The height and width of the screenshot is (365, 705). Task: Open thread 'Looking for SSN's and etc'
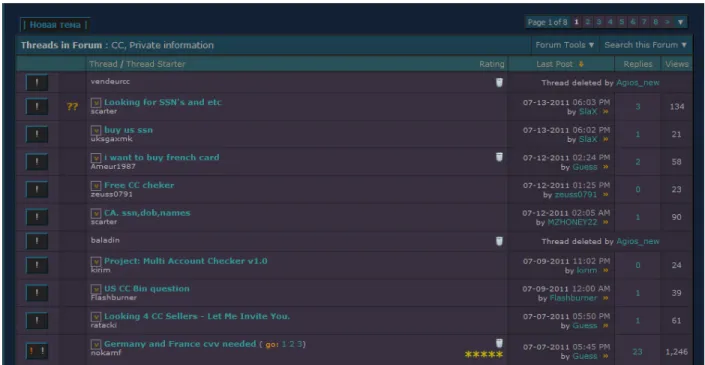pos(163,102)
